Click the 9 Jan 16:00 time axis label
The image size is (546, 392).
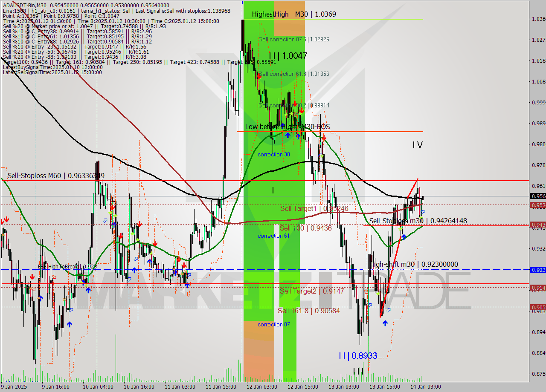pyautogui.click(x=55, y=387)
